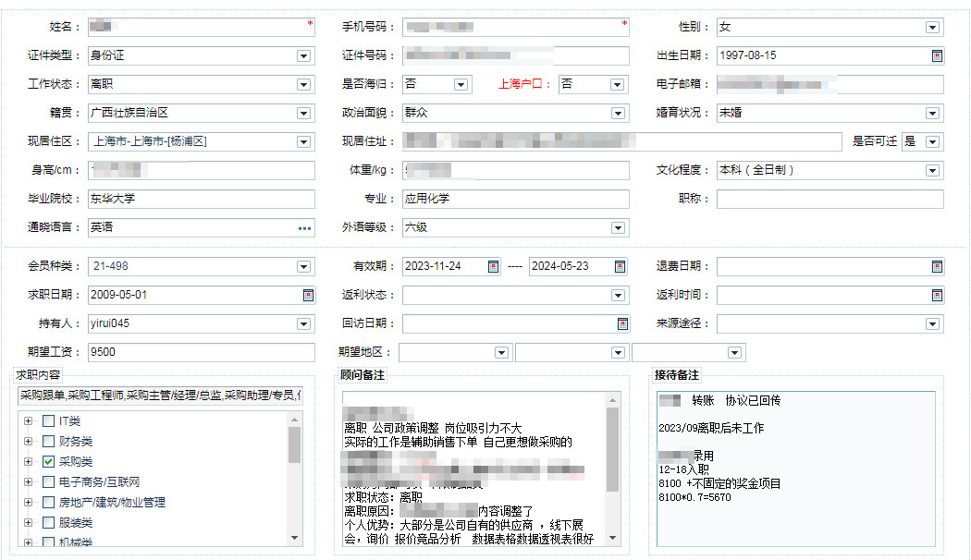Click the 体重/kg input field
This screenshot has width=971, height=560.
pos(516,170)
